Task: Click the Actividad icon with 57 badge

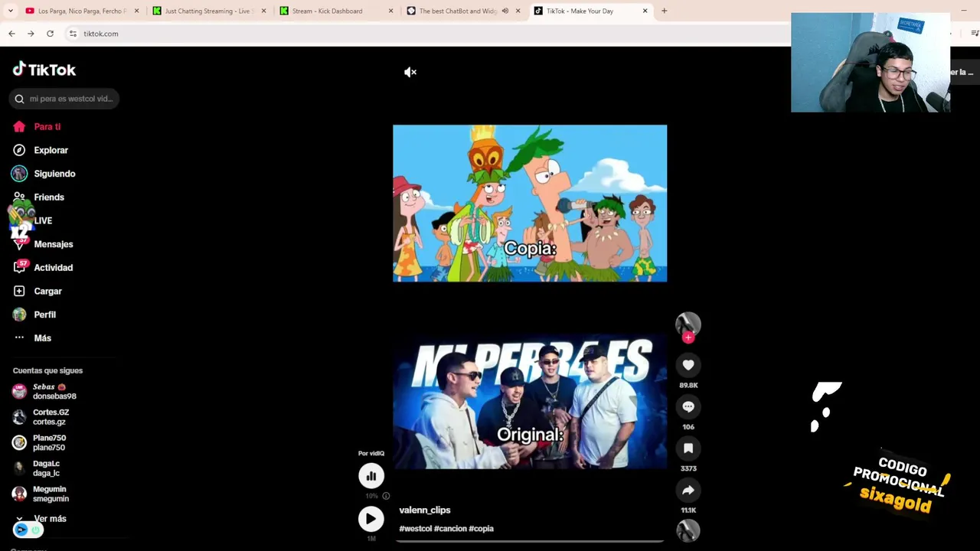Action: coord(20,267)
